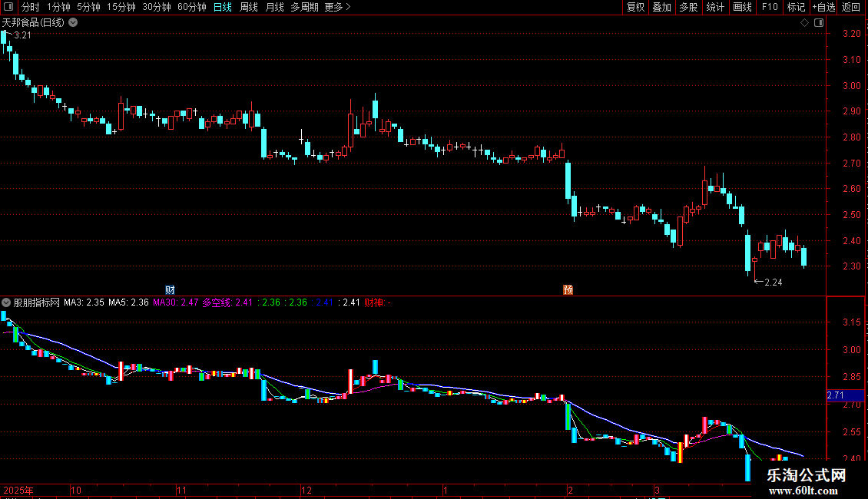Click the 叠加 overlay button

pyautogui.click(x=661, y=7)
